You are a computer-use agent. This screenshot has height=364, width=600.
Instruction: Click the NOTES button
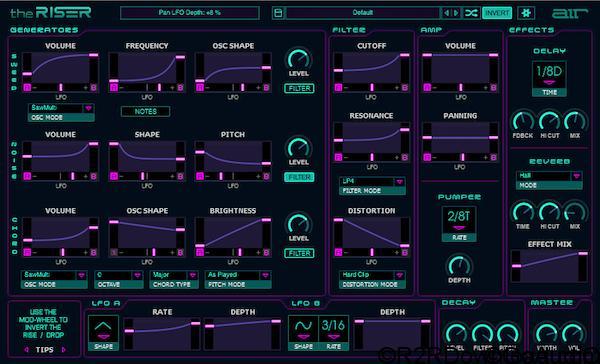[145, 111]
